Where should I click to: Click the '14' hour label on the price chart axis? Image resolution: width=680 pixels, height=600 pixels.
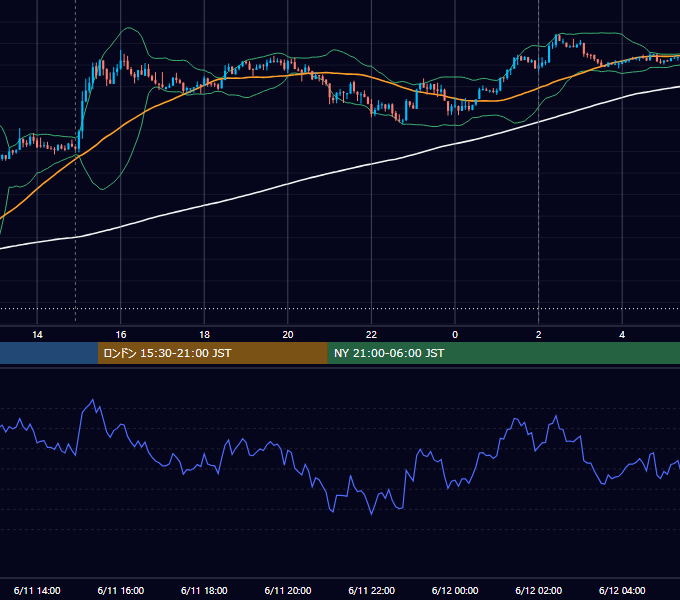tap(37, 335)
